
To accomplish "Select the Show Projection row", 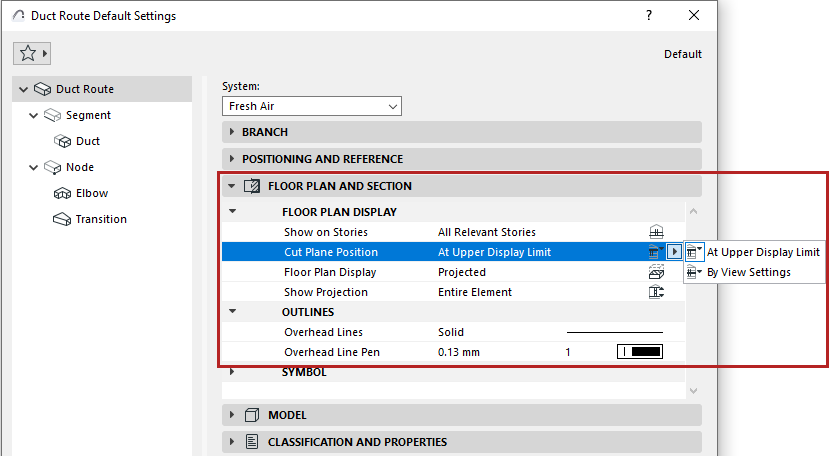I will click(x=453, y=292).
